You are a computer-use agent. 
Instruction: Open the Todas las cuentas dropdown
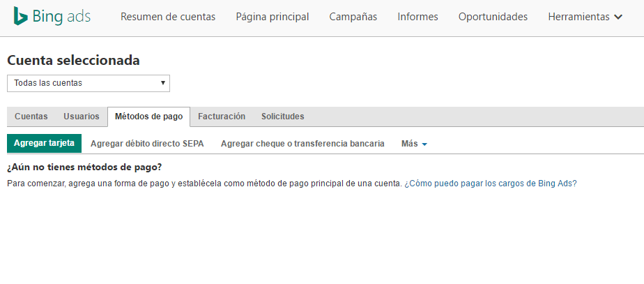pos(89,83)
